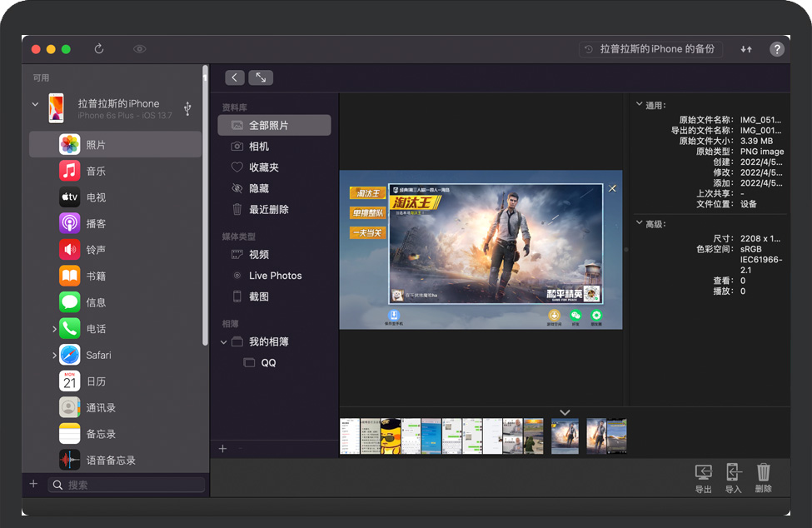Collapse the 我的相簿 album folder

click(x=224, y=342)
